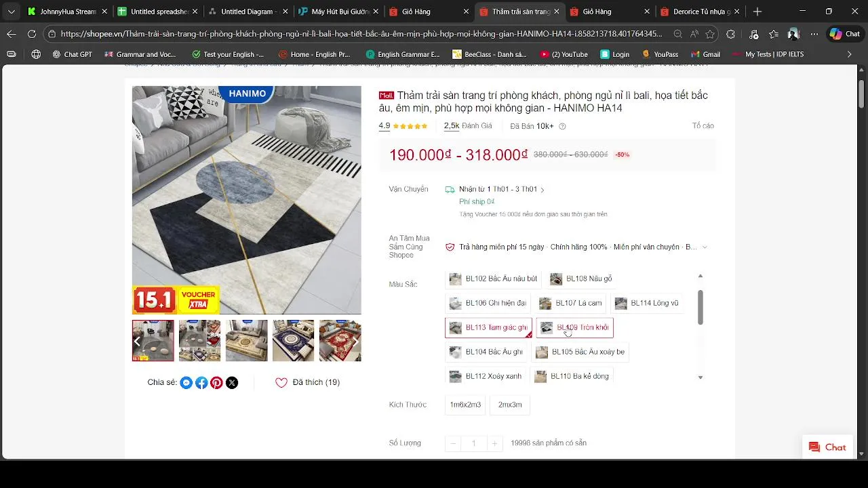Image resolution: width=868 pixels, height=488 pixels.
Task: Select size option 1m6x2m3
Action: [x=465, y=405]
